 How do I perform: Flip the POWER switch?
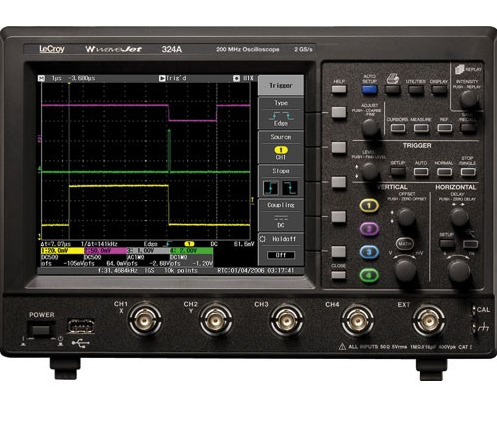click(x=41, y=331)
